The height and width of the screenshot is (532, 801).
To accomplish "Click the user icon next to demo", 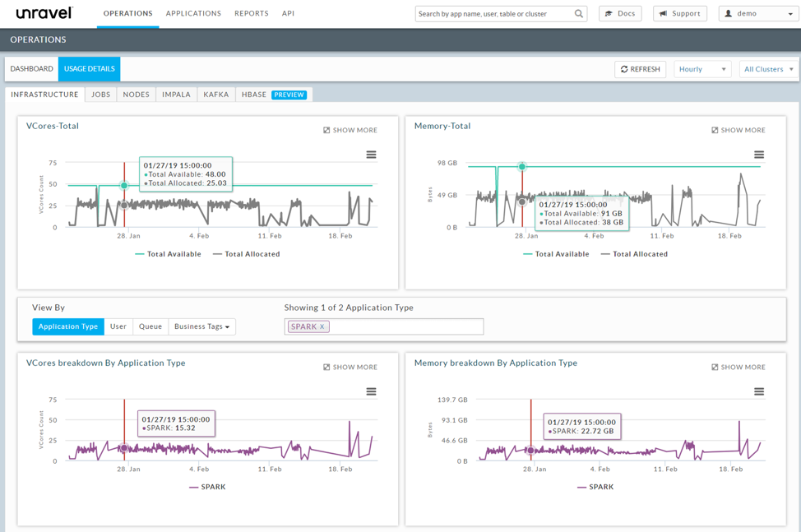I will click(728, 14).
